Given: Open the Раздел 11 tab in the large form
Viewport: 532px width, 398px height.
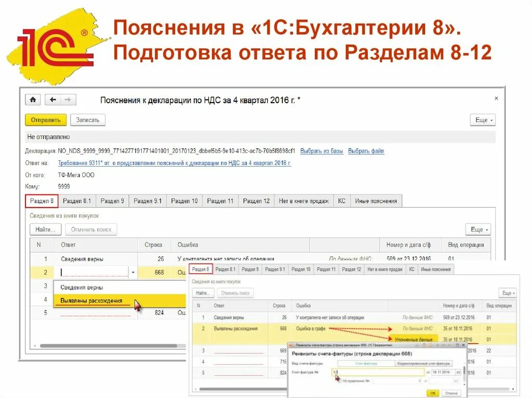Looking at the screenshot, I should click(x=220, y=201).
